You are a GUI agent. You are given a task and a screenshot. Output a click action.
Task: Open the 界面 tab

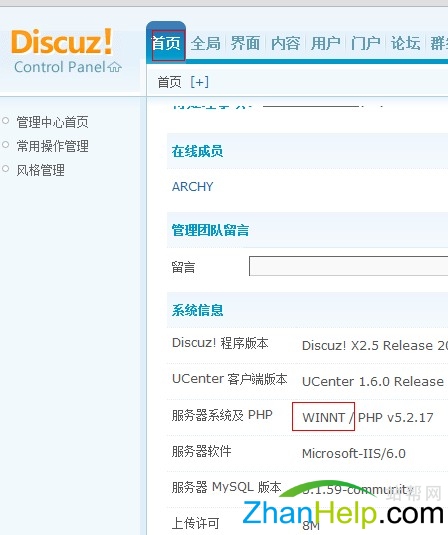point(245,43)
